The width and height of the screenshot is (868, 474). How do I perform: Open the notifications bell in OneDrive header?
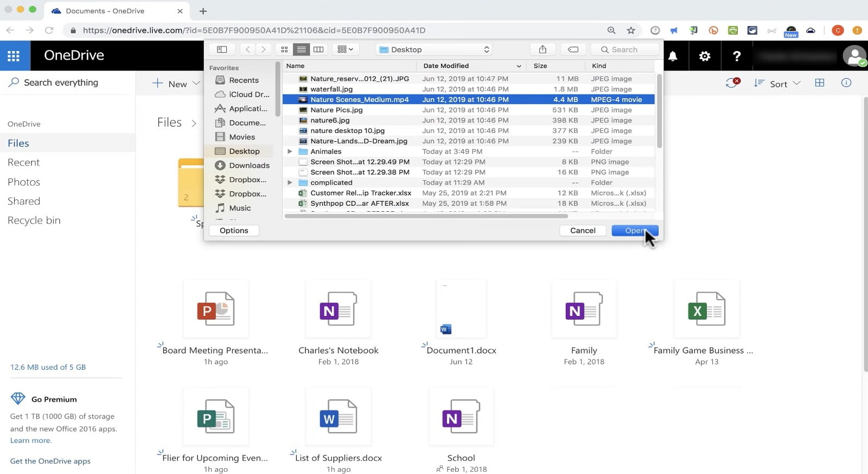[x=673, y=56]
